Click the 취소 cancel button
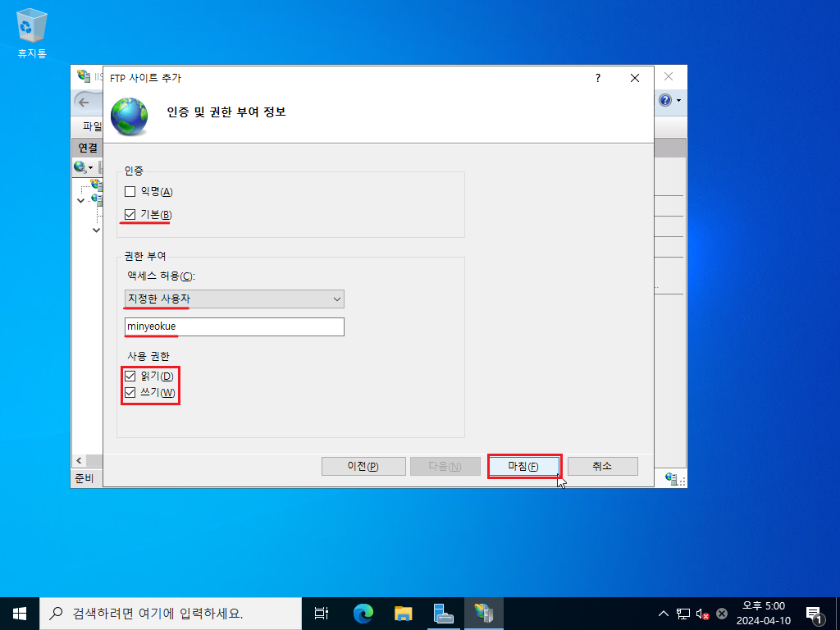 click(x=603, y=466)
